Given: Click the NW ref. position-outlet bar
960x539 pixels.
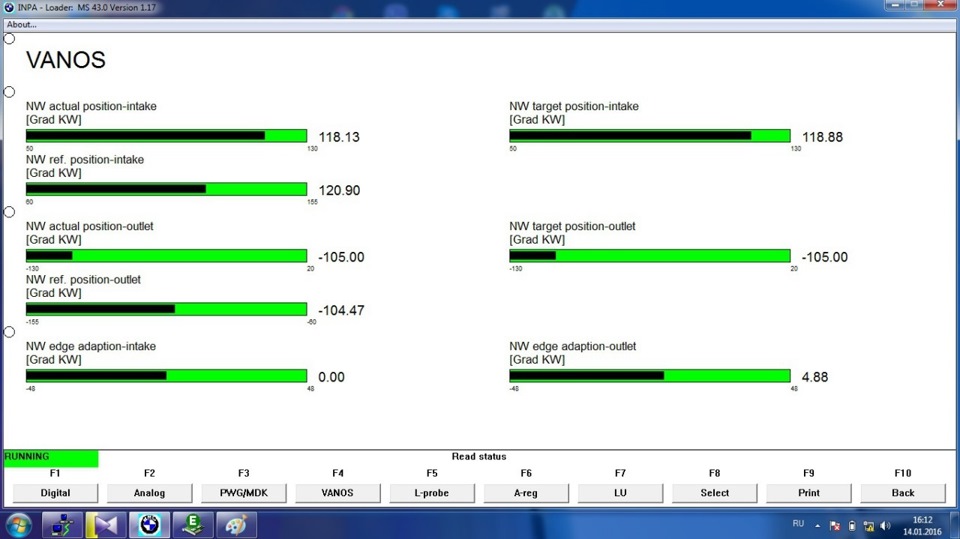Looking at the screenshot, I should click(x=167, y=309).
